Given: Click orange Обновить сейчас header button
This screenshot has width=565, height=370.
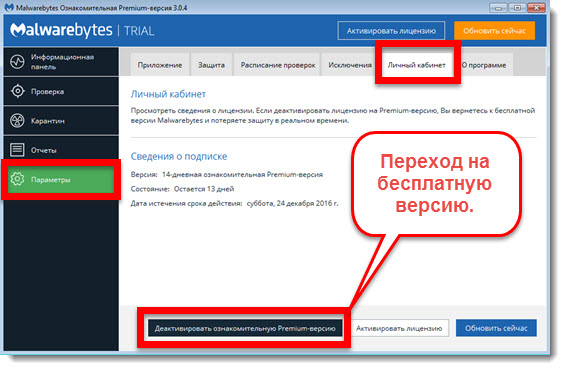Looking at the screenshot, I should click(494, 31).
